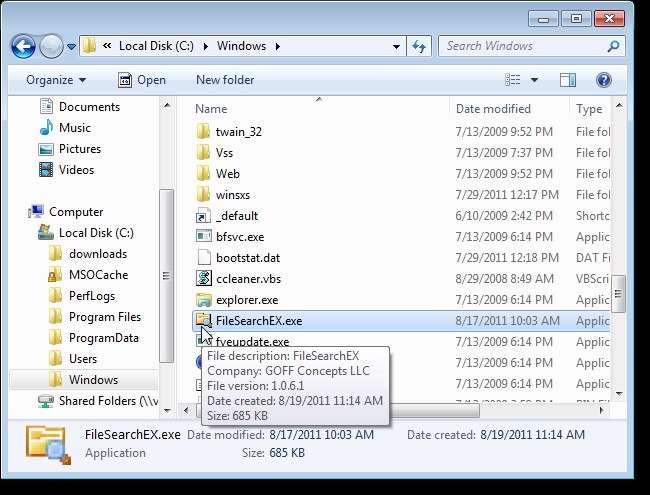The height and width of the screenshot is (495, 650).
Task: Select the Web folder icon
Action: (203, 173)
